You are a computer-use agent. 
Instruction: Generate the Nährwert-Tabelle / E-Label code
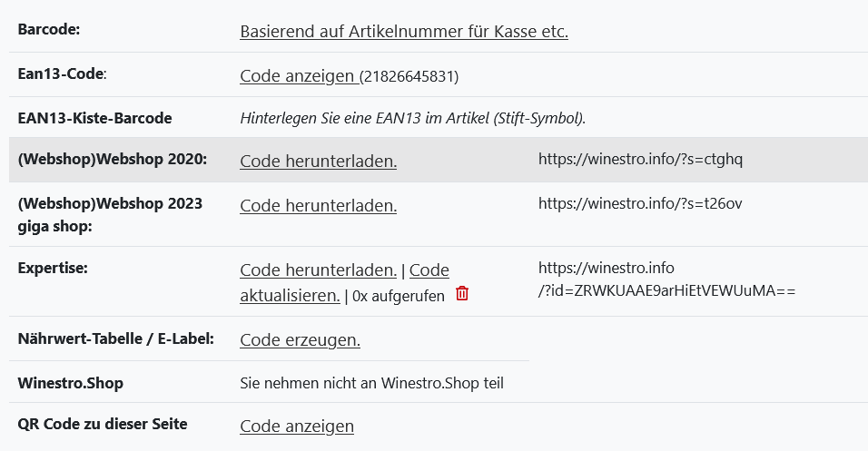300,340
